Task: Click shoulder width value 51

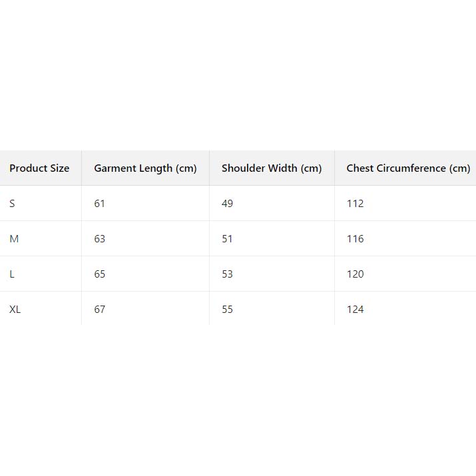Action: pos(228,239)
